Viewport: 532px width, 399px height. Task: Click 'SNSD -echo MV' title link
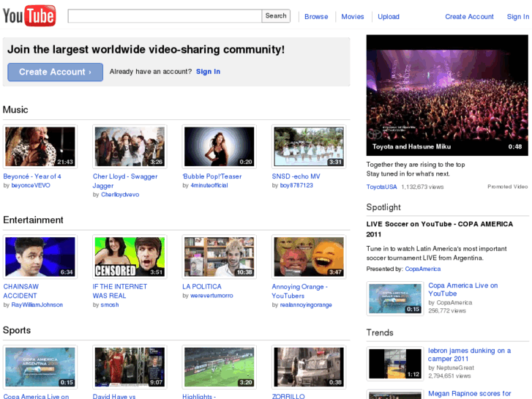click(x=296, y=176)
